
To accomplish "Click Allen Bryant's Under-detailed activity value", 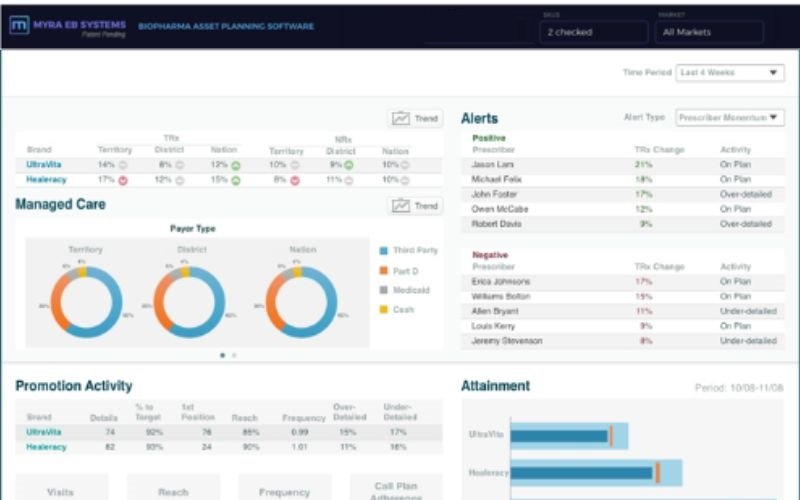I will 748,311.
